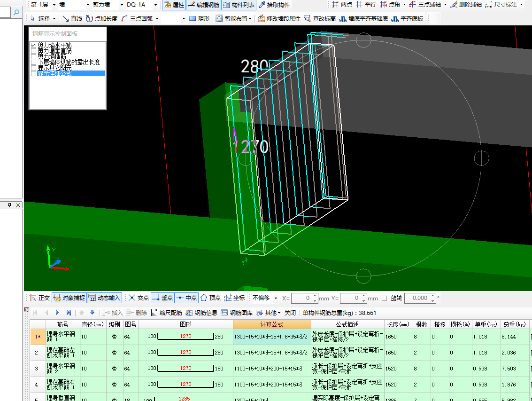Check 下层墙体纵筋的露出长度 checkbox
The height and width of the screenshot is (401, 532).
[x=33, y=62]
